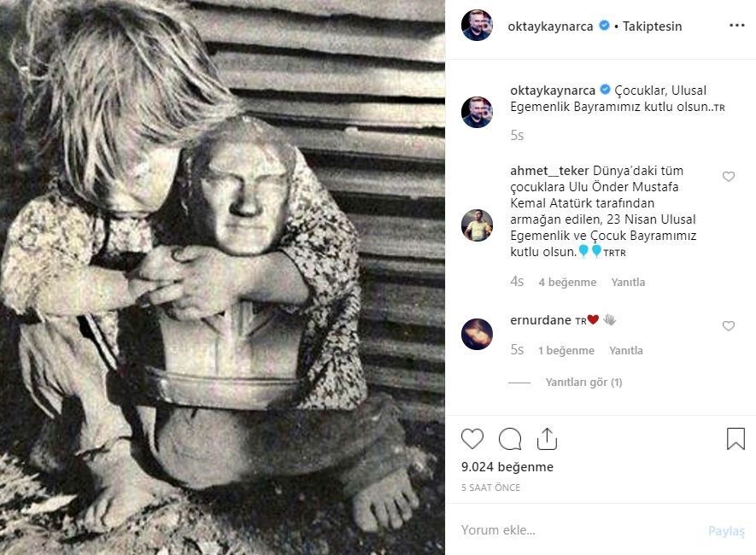Viewport: 756px width, 555px height.
Task: Click the "Yorum ekle..." comment field
Action: click(581, 530)
